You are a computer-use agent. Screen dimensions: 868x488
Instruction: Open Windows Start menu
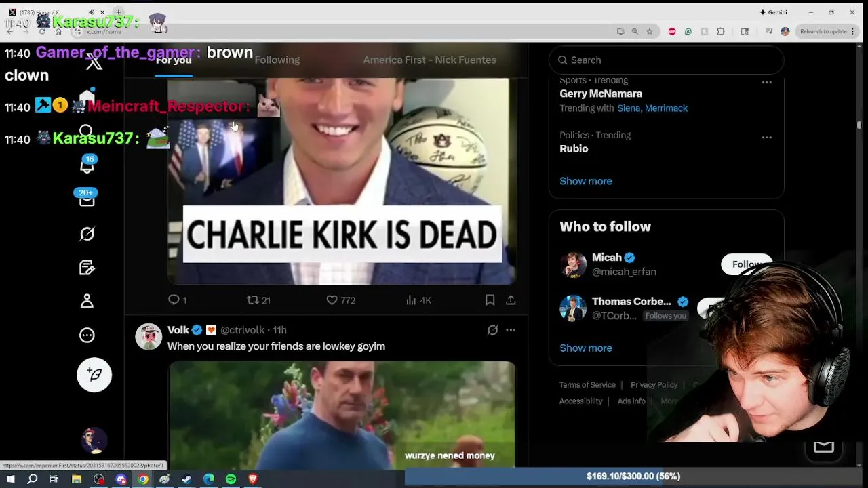click(x=10, y=479)
